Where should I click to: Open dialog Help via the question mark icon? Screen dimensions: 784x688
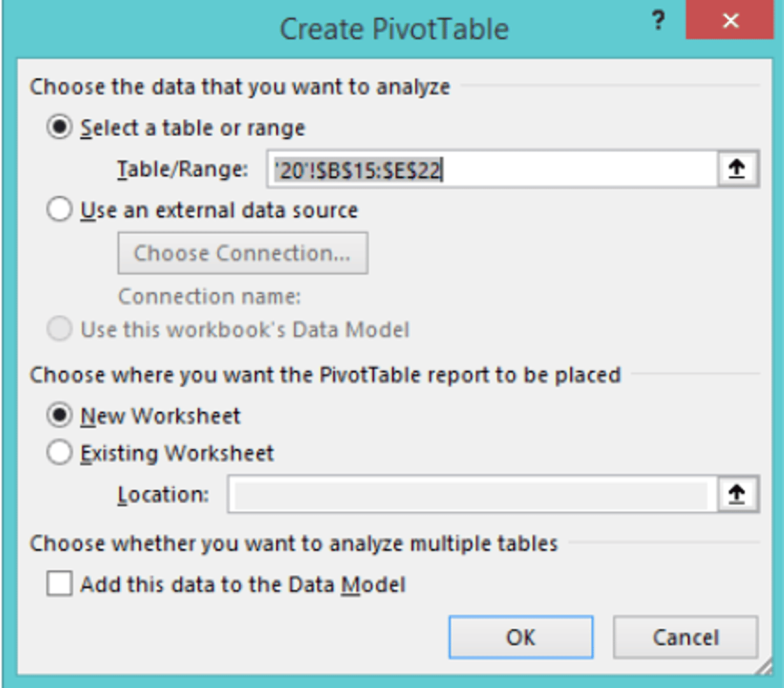(659, 20)
